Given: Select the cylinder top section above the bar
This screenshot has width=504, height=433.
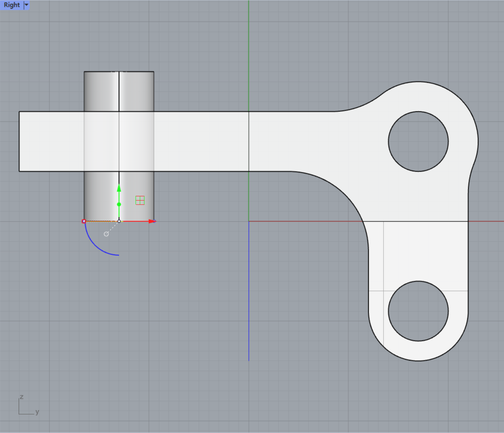Looking at the screenshot, I should 119,92.
